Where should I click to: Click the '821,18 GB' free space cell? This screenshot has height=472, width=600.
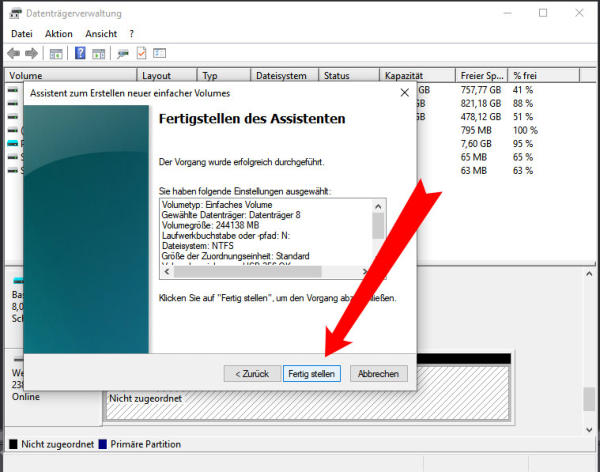[481, 103]
